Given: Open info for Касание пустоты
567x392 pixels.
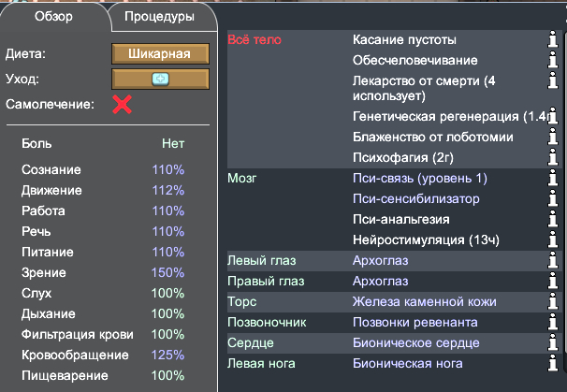Looking at the screenshot, I should [553, 39].
